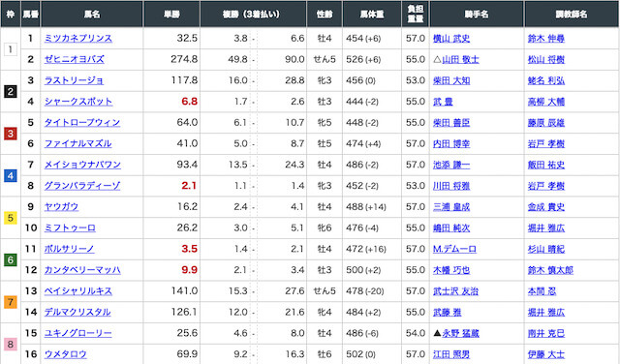View jockey 柴田 大知 profile

(451, 80)
